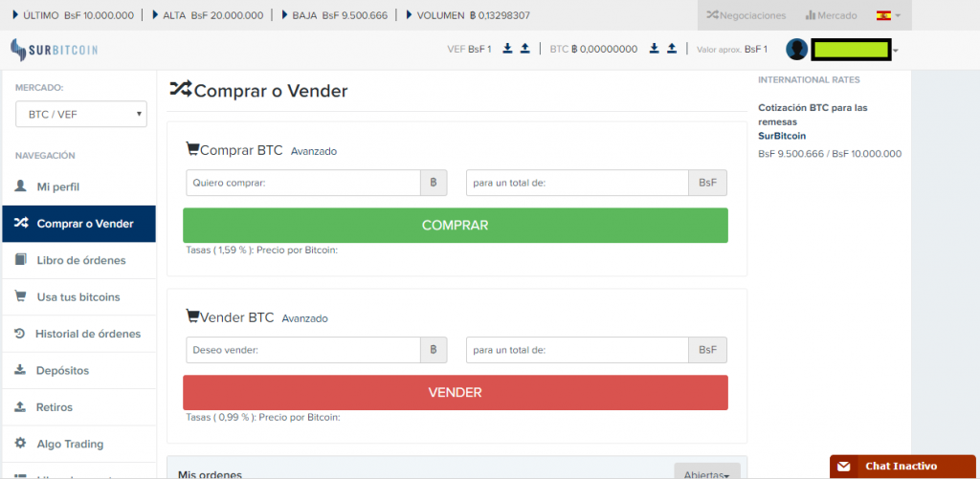Expand the BTC / VEF market dropdown

[x=80, y=114]
